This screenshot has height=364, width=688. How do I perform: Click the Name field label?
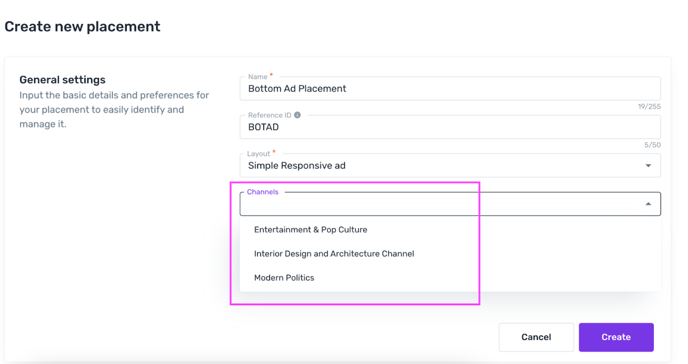pyautogui.click(x=258, y=77)
